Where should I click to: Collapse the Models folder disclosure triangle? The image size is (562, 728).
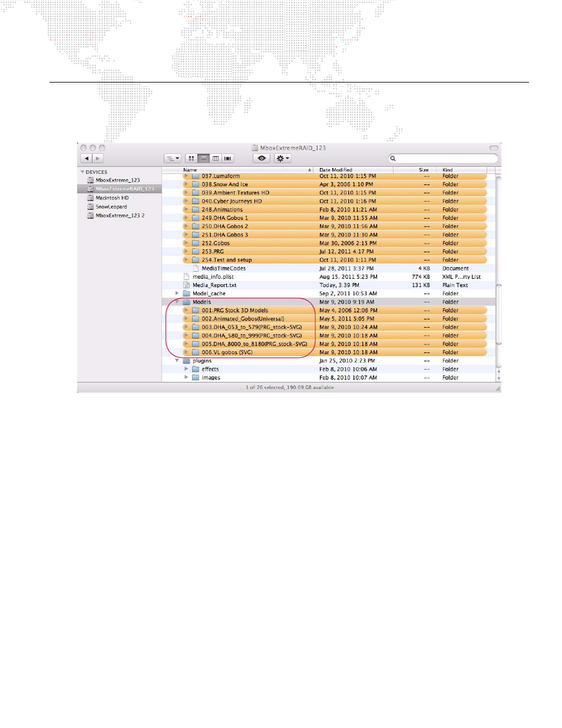[177, 302]
